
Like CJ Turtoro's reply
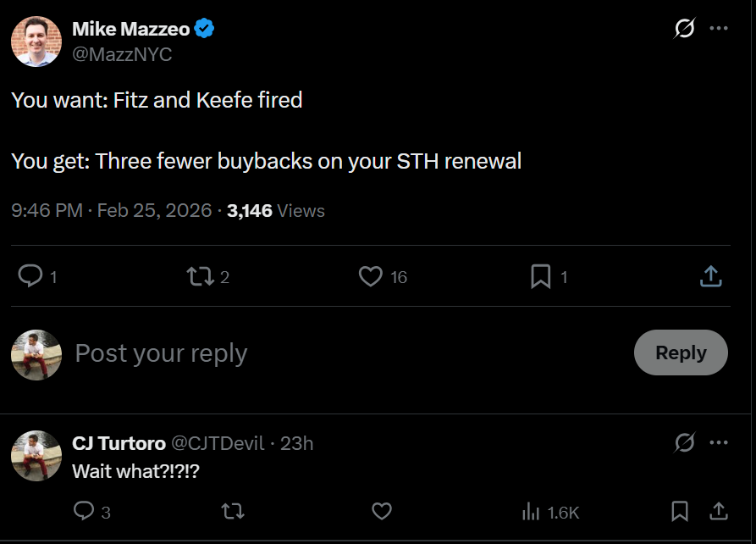382,511
